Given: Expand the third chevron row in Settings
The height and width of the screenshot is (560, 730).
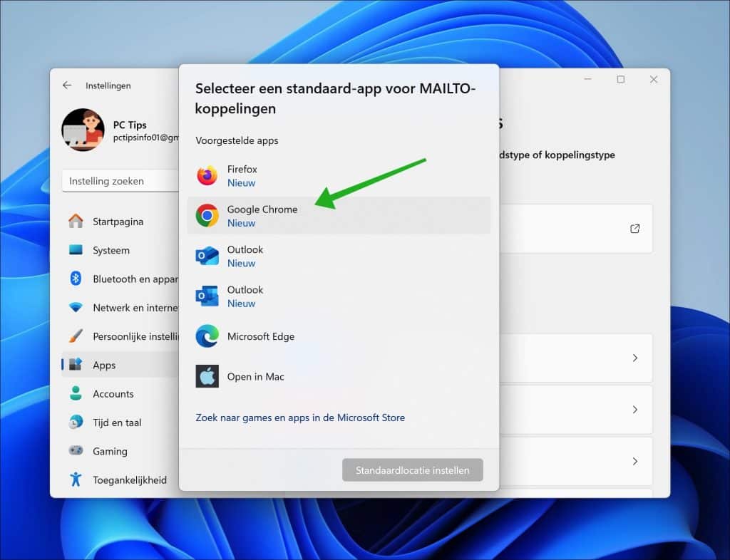Looking at the screenshot, I should coord(635,461).
